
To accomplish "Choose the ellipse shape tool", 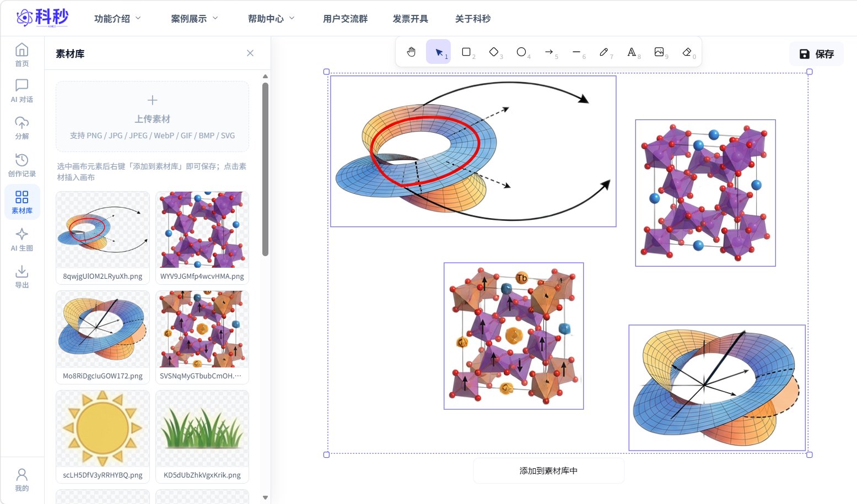I will [521, 52].
